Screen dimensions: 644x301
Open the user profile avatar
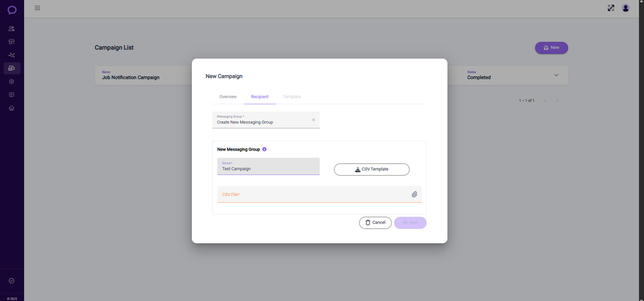click(x=625, y=8)
